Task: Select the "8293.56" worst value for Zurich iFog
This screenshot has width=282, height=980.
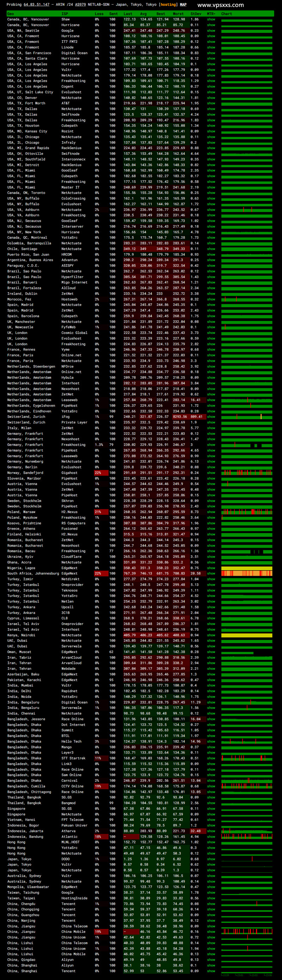Action: 180,417
